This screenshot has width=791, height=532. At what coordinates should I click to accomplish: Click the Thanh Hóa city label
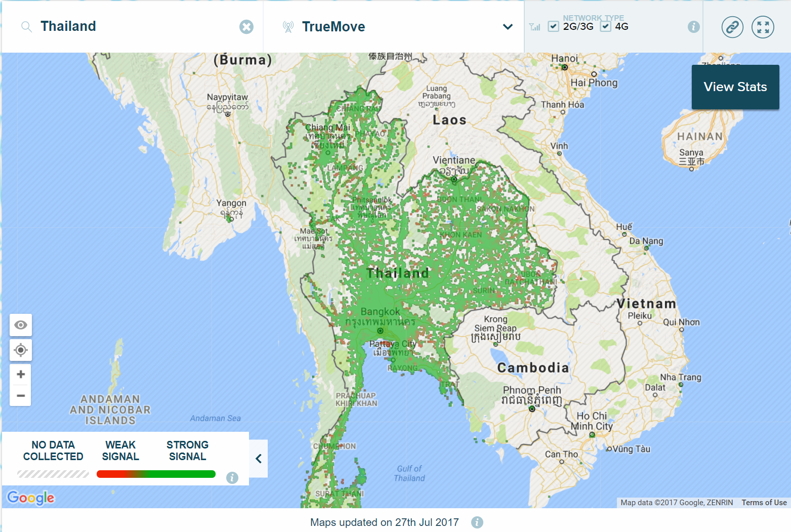(x=562, y=104)
